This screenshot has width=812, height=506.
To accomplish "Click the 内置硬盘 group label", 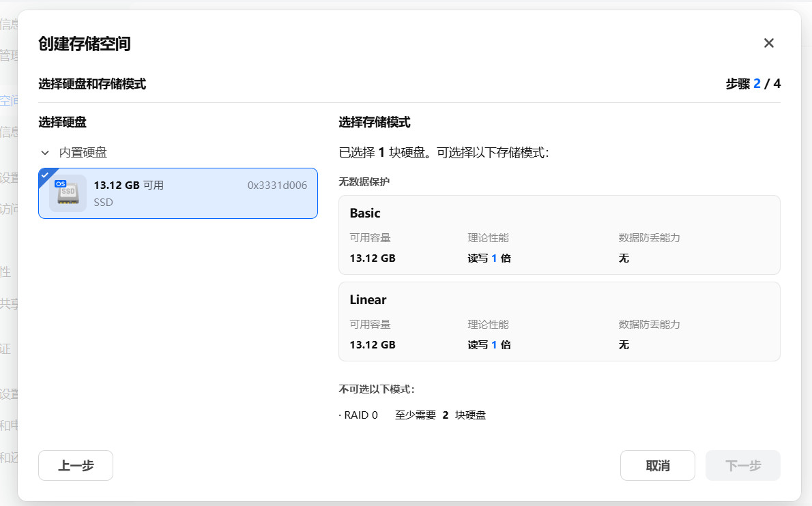I will 83,153.
